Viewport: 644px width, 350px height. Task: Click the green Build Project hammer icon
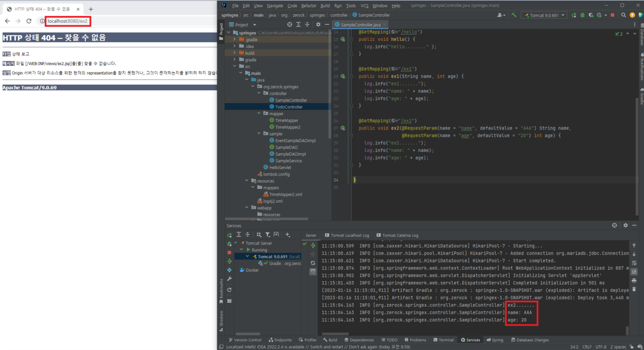click(514, 15)
